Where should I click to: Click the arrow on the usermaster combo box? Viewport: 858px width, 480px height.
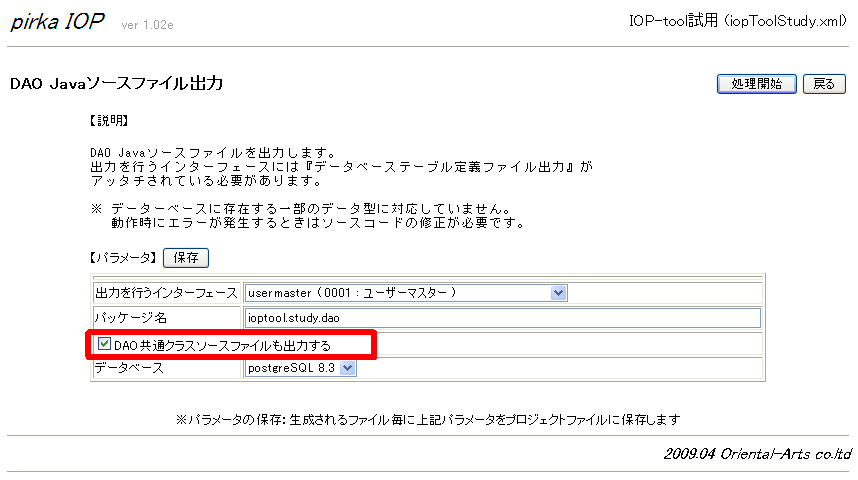click(x=559, y=293)
